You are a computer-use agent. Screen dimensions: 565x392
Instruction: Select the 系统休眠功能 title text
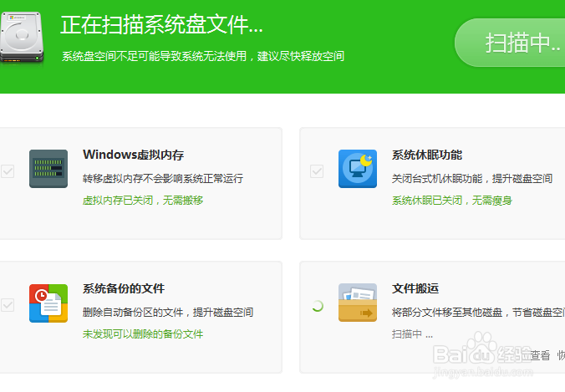point(427,155)
